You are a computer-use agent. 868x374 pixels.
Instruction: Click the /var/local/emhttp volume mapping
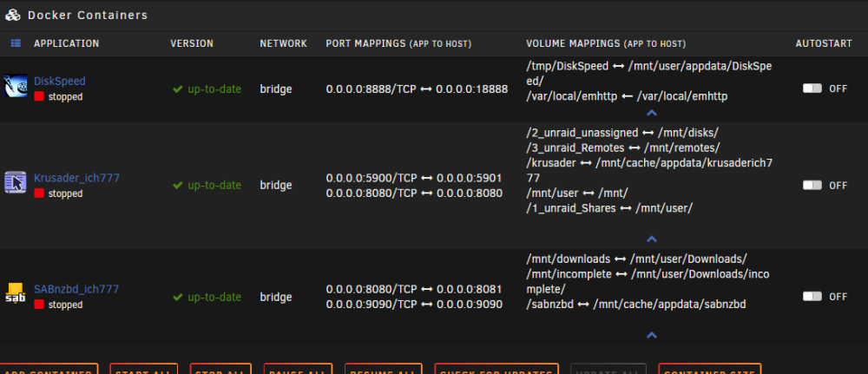point(627,97)
